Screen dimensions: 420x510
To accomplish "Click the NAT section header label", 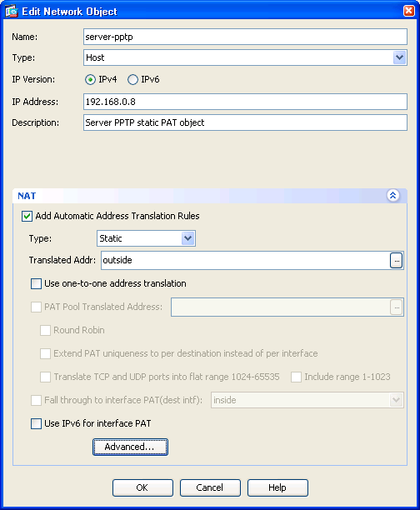I will (x=27, y=196).
